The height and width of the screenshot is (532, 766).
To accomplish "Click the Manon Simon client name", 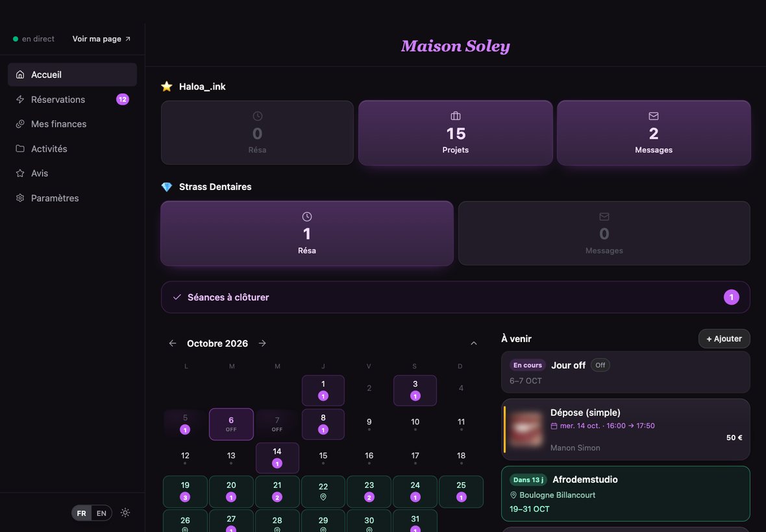I will pos(575,448).
